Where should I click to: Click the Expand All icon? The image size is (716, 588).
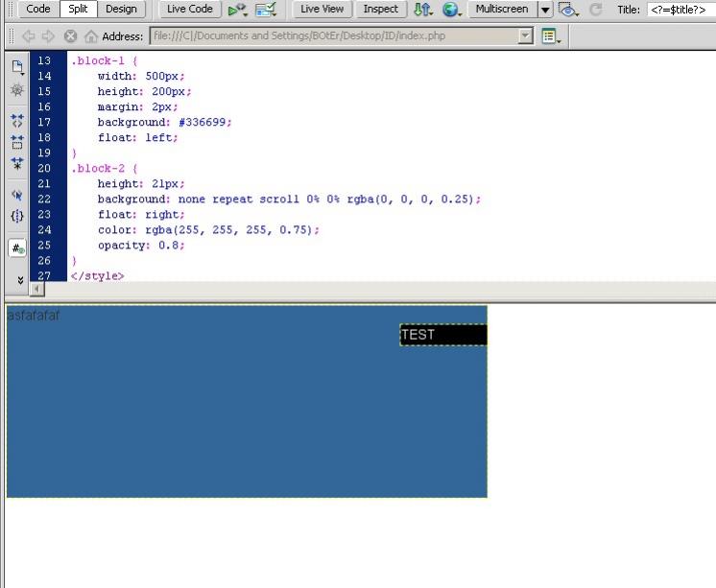coord(17,163)
